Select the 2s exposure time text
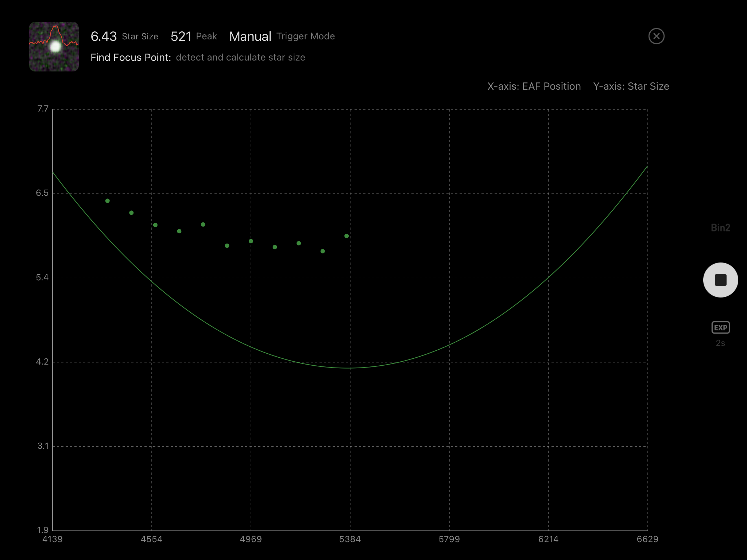The image size is (747, 560). (x=720, y=343)
